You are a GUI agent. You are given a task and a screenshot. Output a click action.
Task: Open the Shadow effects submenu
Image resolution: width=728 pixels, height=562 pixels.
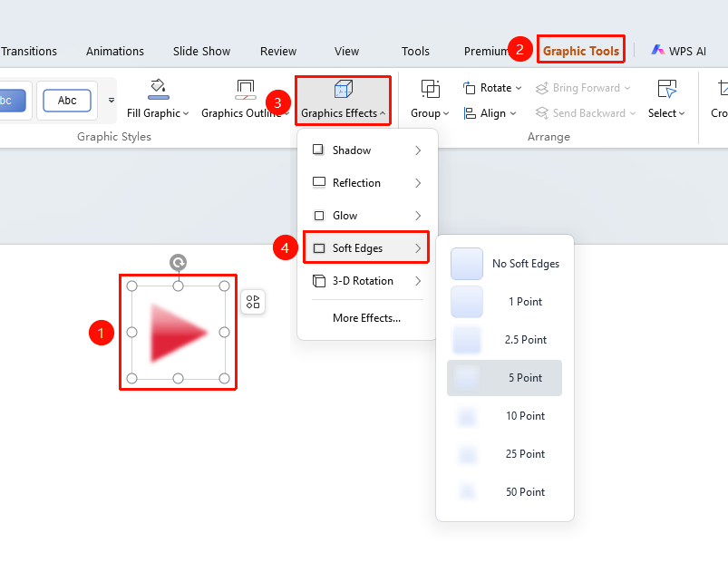tap(366, 150)
